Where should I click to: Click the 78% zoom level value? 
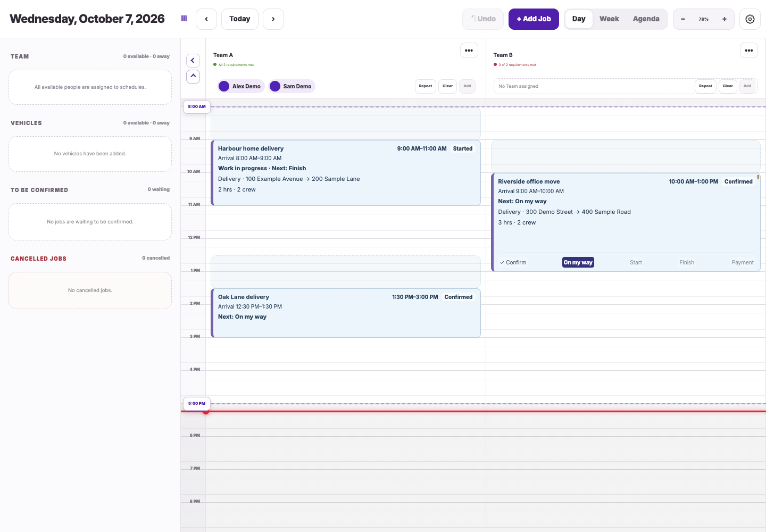point(704,19)
